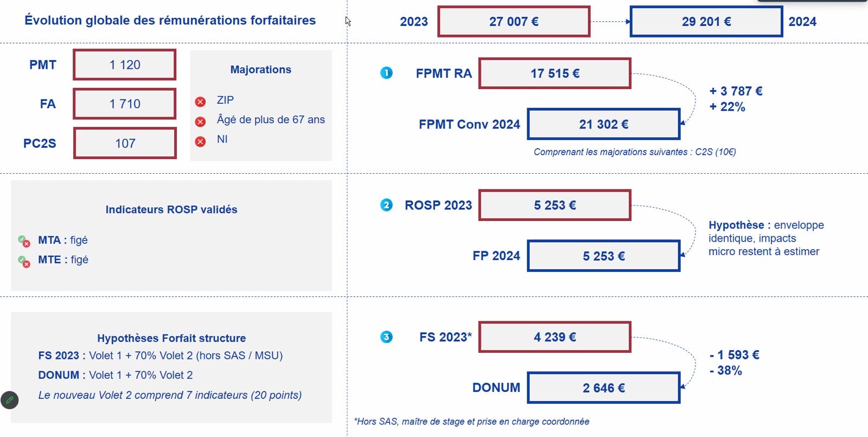This screenshot has height=437, width=868.
Task: Click the 2023 total box 27 007 €
Action: click(x=514, y=22)
